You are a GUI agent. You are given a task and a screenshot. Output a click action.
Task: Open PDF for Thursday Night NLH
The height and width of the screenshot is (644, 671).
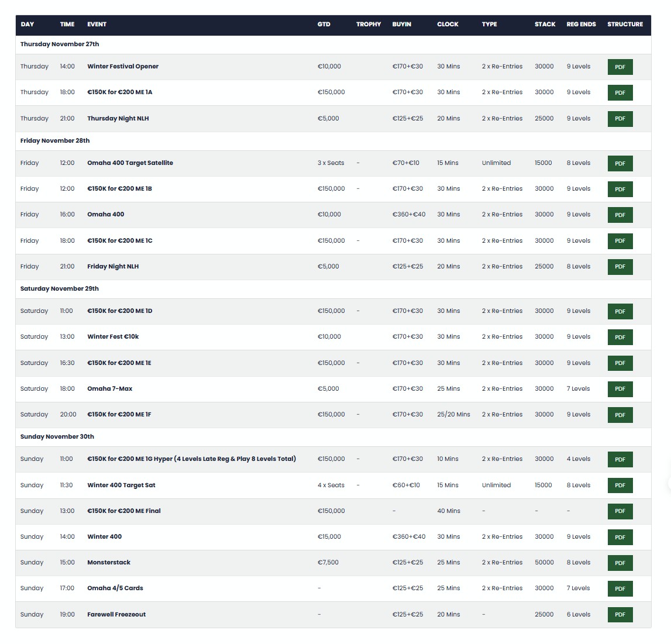620,119
